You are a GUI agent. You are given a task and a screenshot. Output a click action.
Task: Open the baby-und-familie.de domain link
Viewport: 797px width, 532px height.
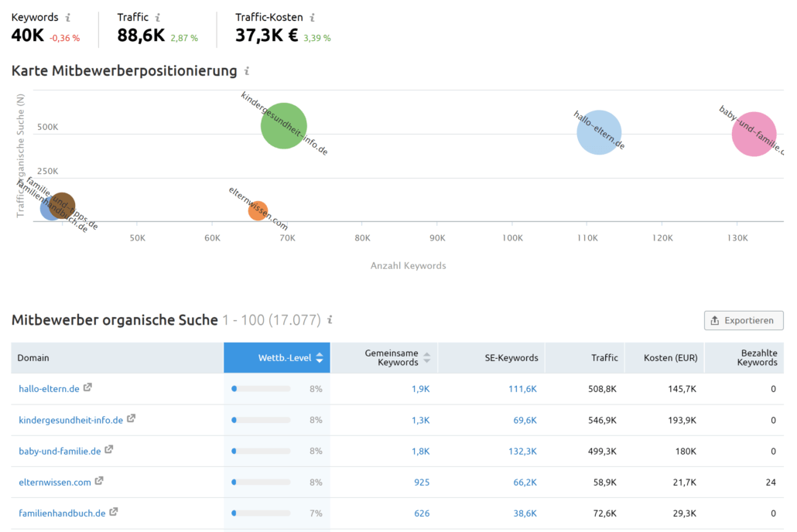(60, 452)
